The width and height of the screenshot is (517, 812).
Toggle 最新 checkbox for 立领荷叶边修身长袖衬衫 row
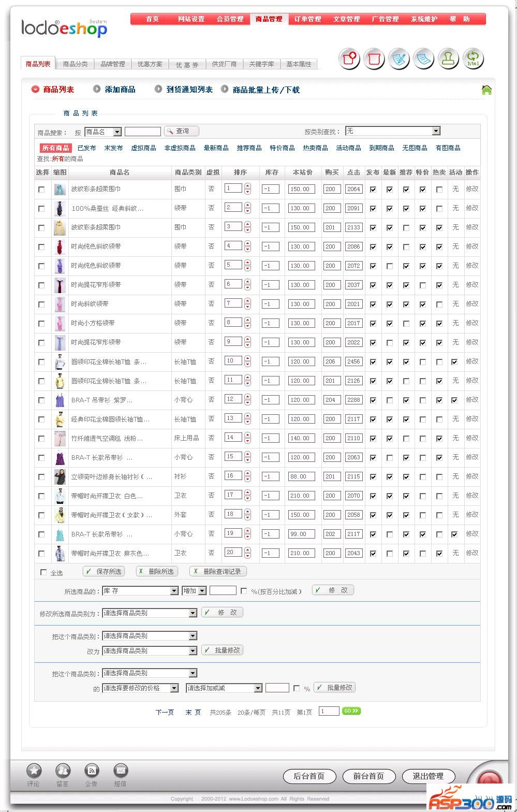click(x=390, y=477)
